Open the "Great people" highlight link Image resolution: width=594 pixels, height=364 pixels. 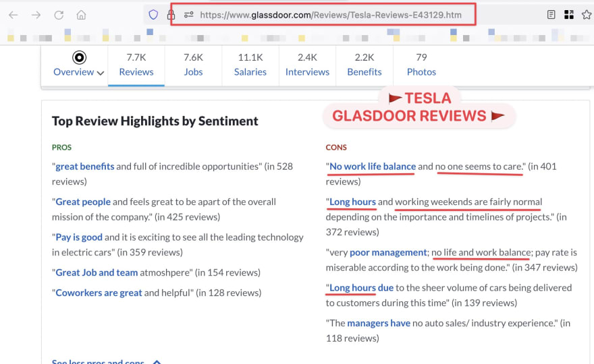click(x=83, y=202)
